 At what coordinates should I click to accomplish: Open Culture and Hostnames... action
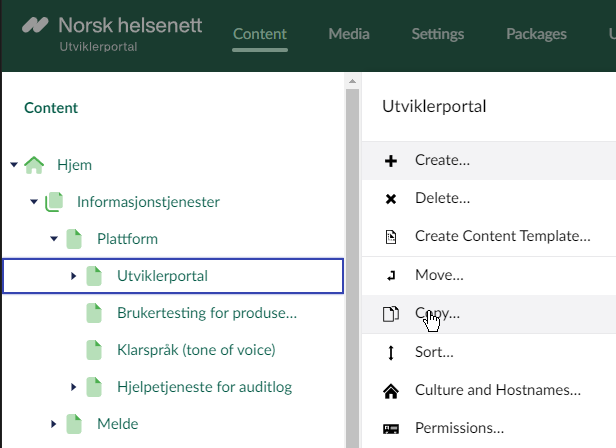pyautogui.click(x=489, y=391)
